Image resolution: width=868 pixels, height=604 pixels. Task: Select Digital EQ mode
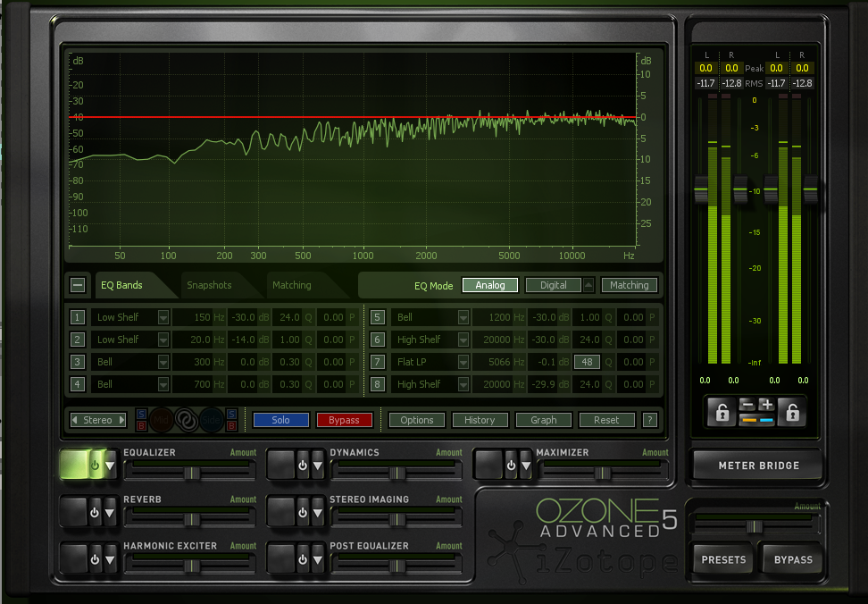[553, 285]
